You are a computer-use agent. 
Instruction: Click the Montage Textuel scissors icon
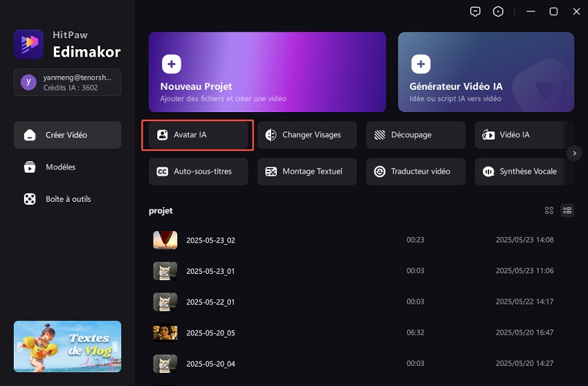270,172
